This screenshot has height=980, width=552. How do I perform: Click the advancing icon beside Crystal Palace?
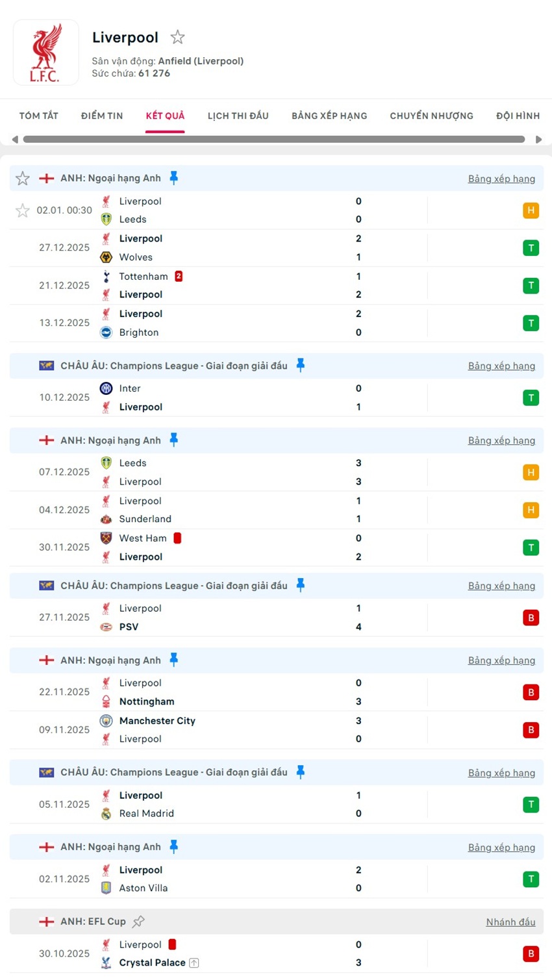pos(194,963)
